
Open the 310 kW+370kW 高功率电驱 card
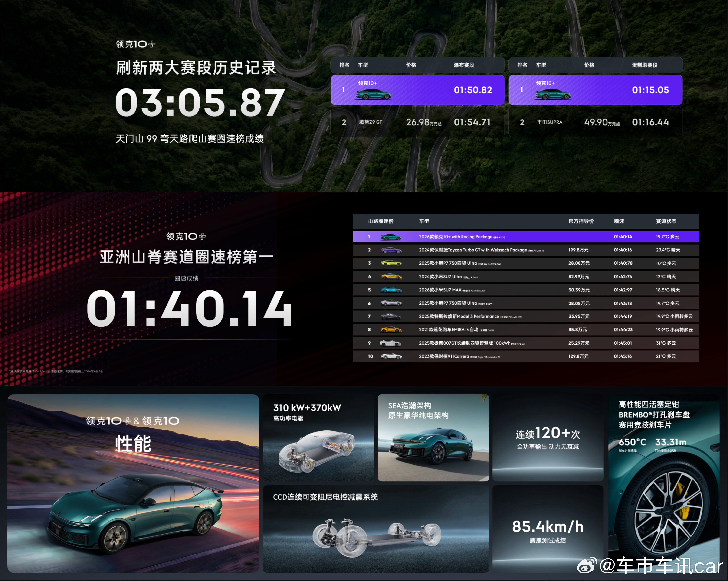[x=318, y=437]
